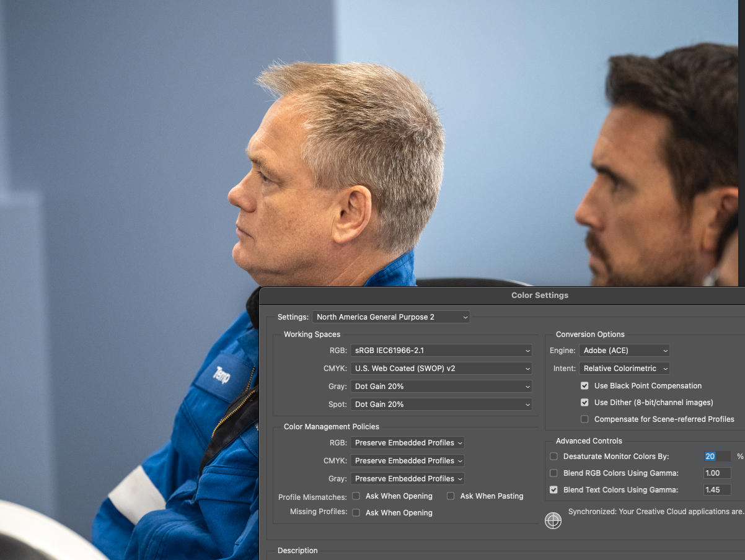Open the Working Spaces CMYK dropdown

point(442,369)
